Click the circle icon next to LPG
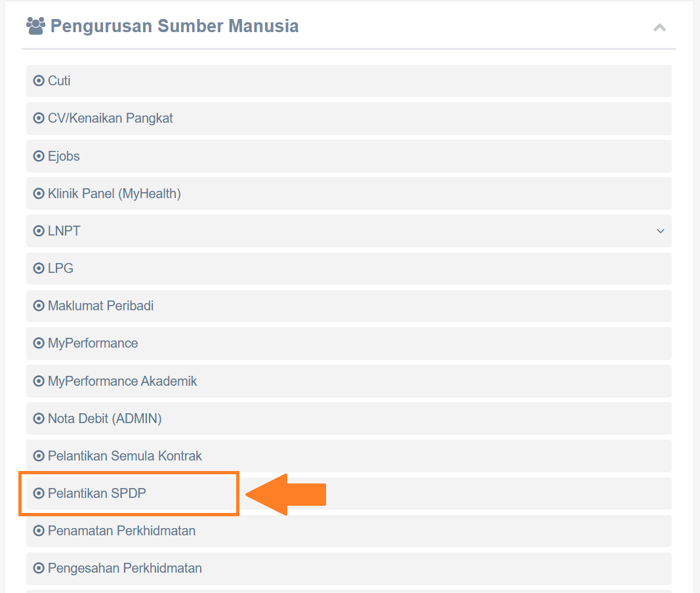Viewport: 700px width, 593px height. coord(39,268)
